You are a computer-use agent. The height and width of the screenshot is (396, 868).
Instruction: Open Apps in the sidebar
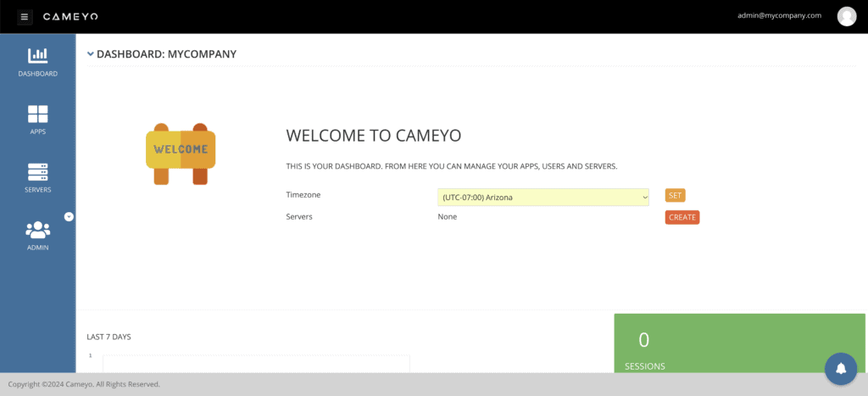coord(37,120)
